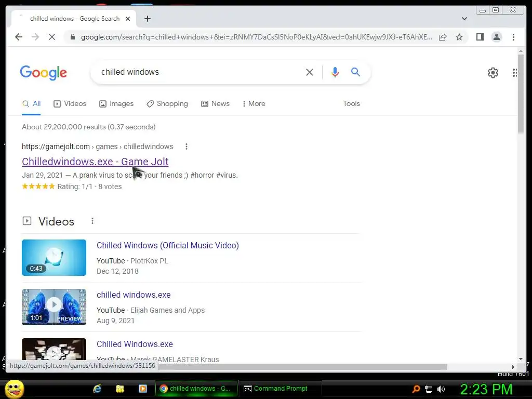This screenshot has width=532, height=399.
Task: Switch to the Command Prompt taskbar window
Action: pyautogui.click(x=280, y=389)
